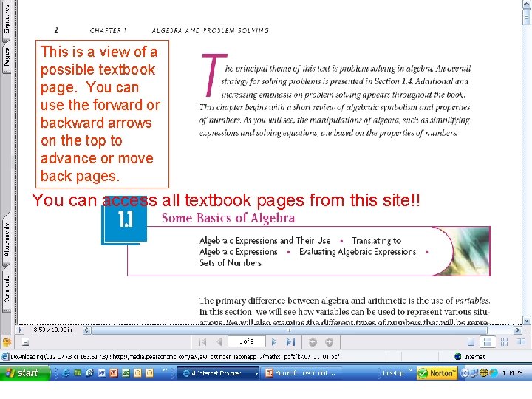Click the Word icon in Quick Launch

pyautogui.click(x=101, y=373)
